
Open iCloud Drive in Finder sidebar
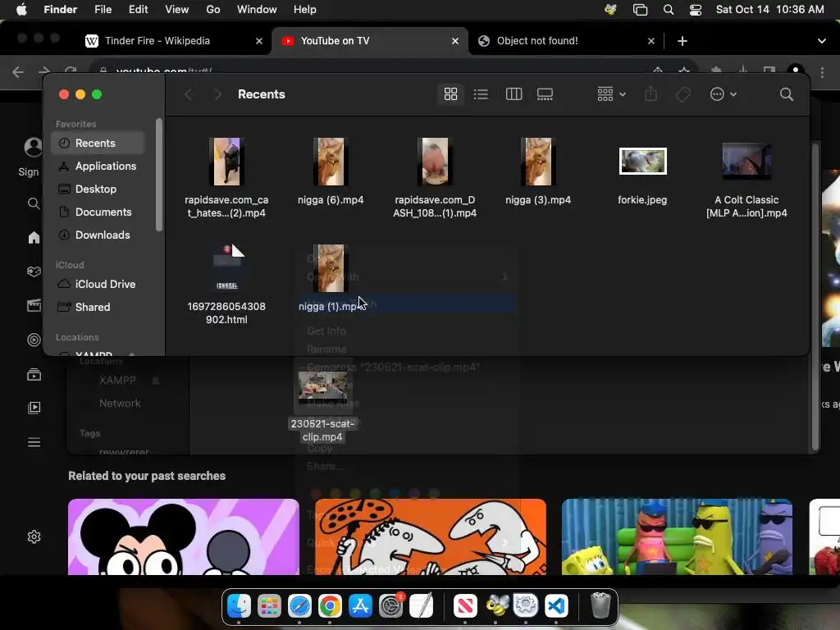coord(98,284)
